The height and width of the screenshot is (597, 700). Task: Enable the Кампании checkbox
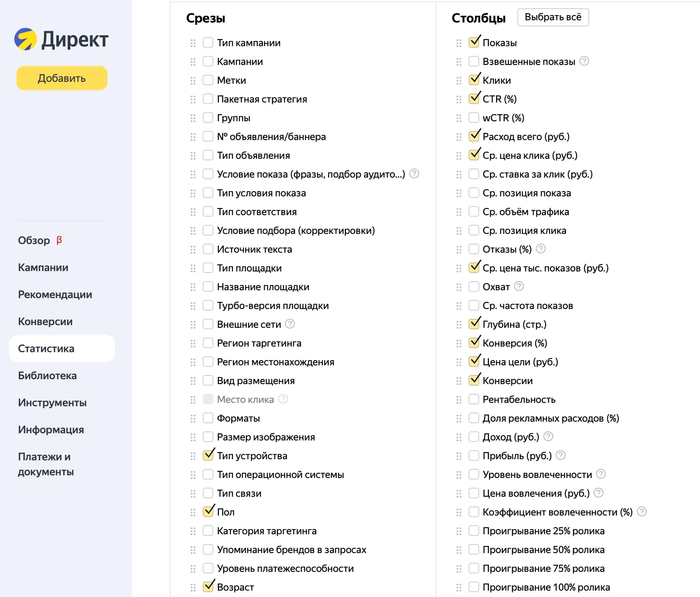coord(208,61)
